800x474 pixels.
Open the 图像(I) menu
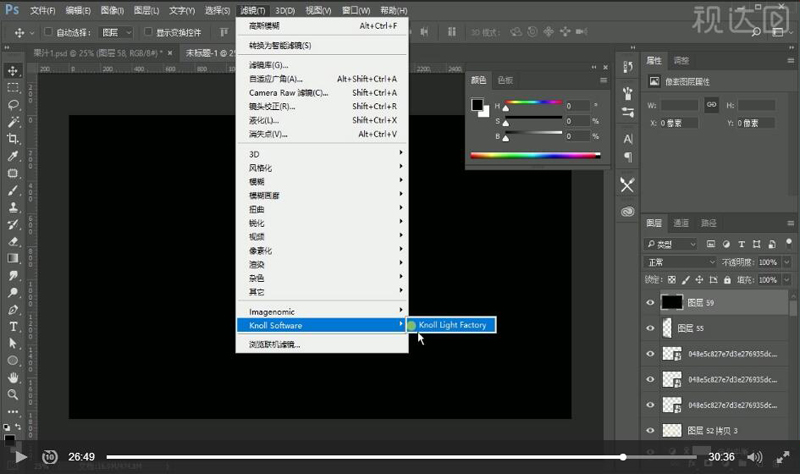point(112,10)
